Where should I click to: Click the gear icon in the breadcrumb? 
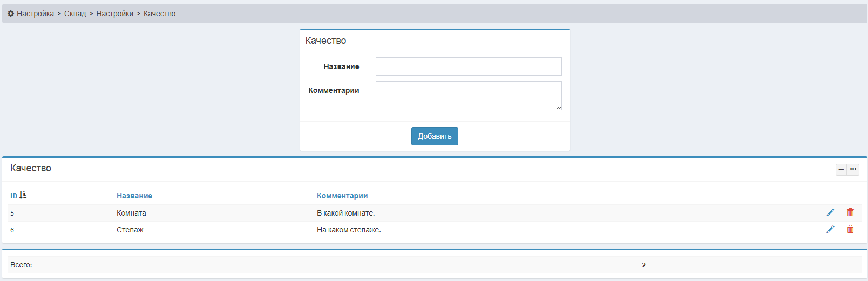(x=11, y=14)
